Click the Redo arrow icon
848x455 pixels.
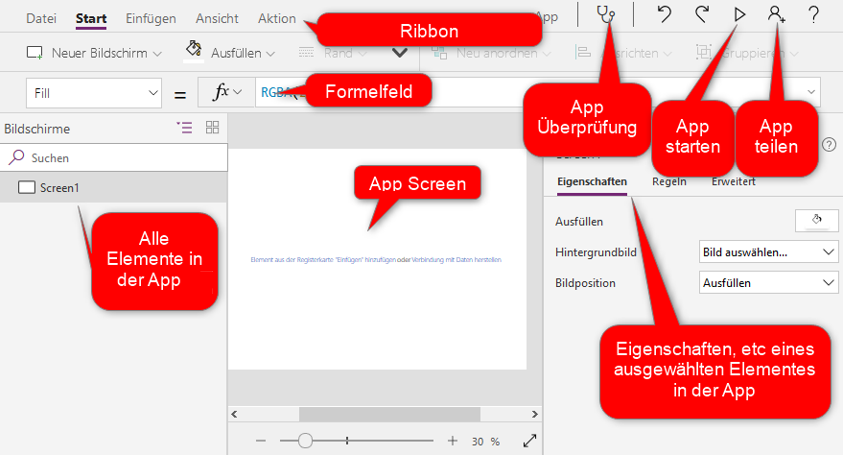click(x=702, y=15)
